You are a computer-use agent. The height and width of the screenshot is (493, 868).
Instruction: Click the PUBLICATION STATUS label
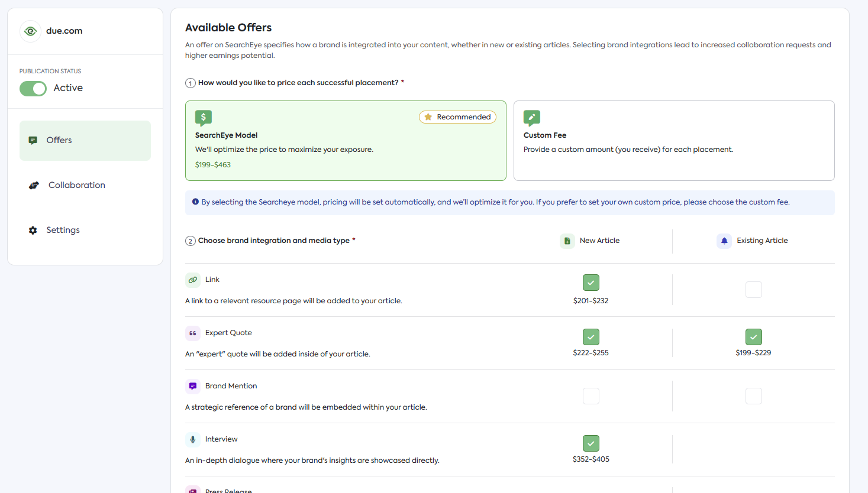pos(50,71)
